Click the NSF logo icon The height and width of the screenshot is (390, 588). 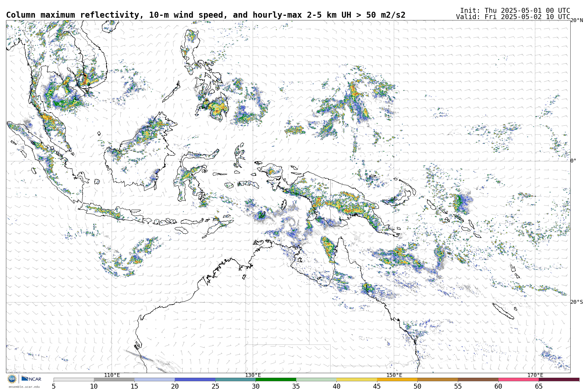click(12, 379)
